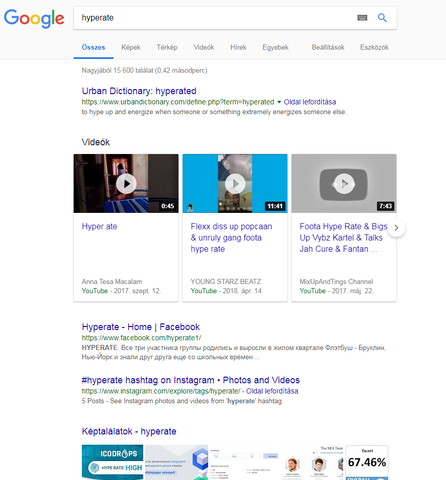The height and width of the screenshot is (480, 446).
Task: Click 'Oldal lefordítása' beside Urban Dictionary URL
Action: tap(310, 102)
